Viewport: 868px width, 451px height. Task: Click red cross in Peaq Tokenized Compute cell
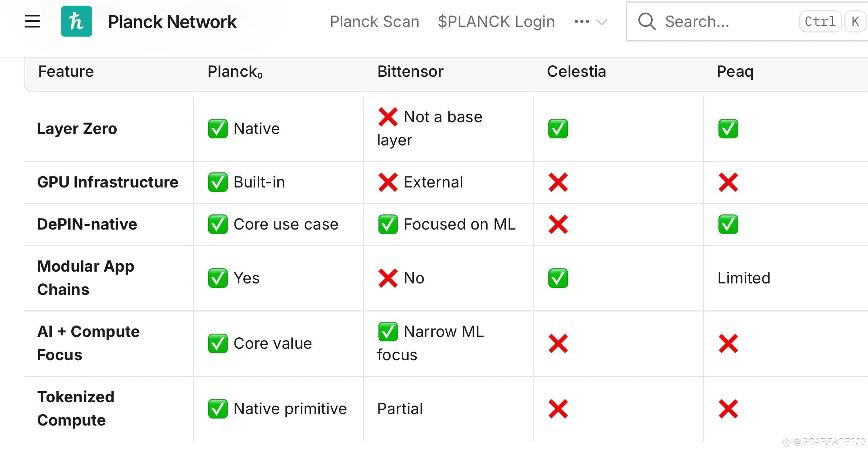click(x=728, y=409)
